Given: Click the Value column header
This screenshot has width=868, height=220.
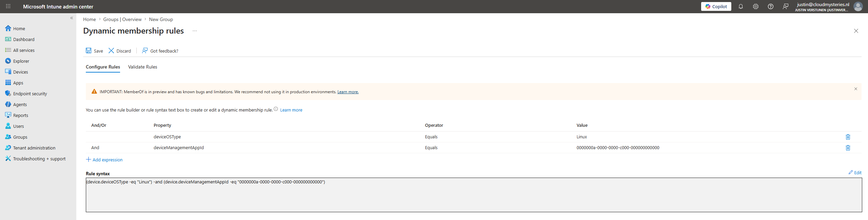Looking at the screenshot, I should point(582,125).
